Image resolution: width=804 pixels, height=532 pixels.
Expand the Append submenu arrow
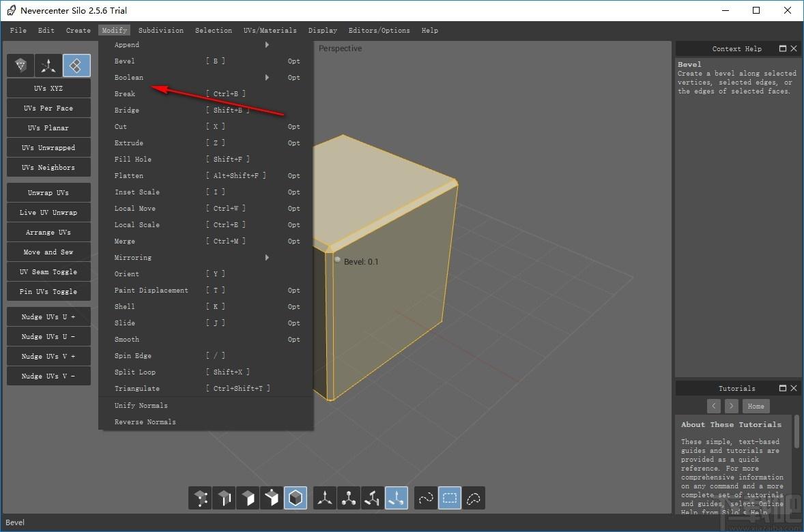point(267,44)
